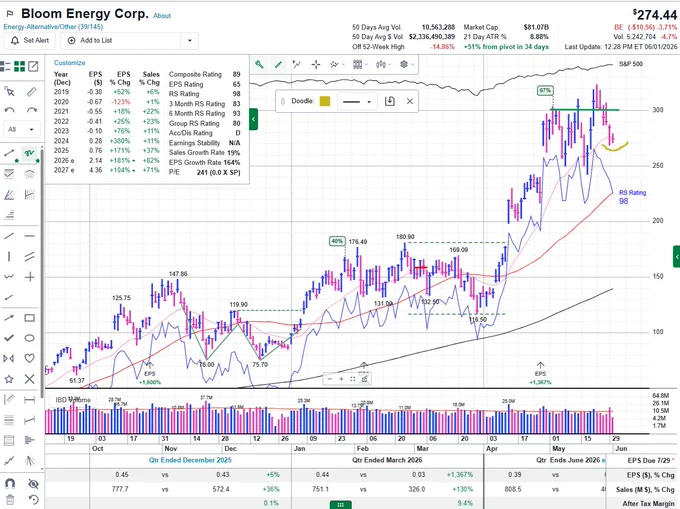Switch to list view layout
The height and width of the screenshot is (509, 680).
tap(5, 66)
